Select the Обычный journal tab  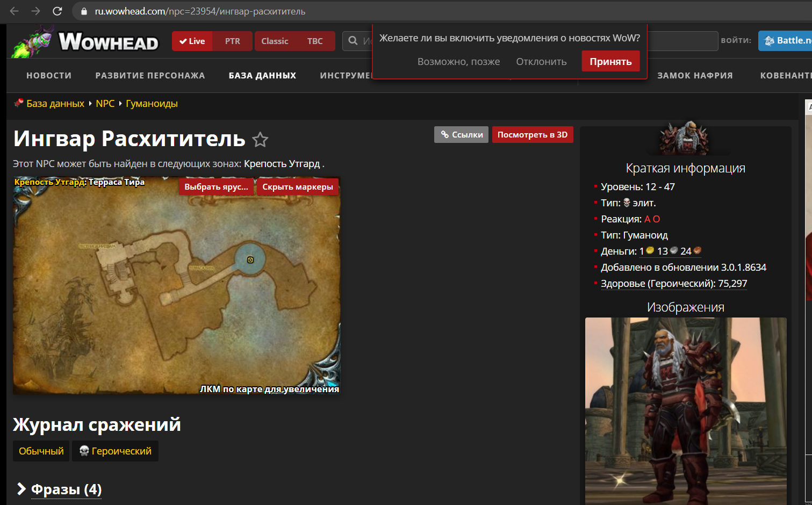click(41, 451)
